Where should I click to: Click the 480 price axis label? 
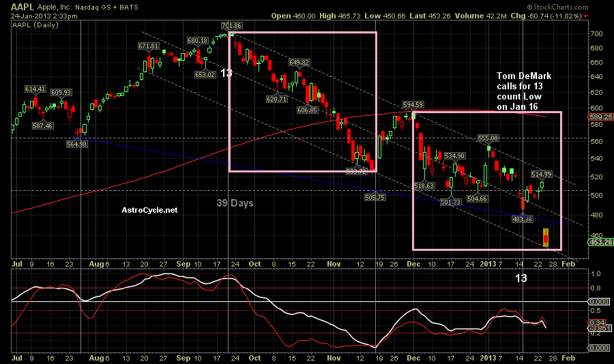(x=596, y=215)
